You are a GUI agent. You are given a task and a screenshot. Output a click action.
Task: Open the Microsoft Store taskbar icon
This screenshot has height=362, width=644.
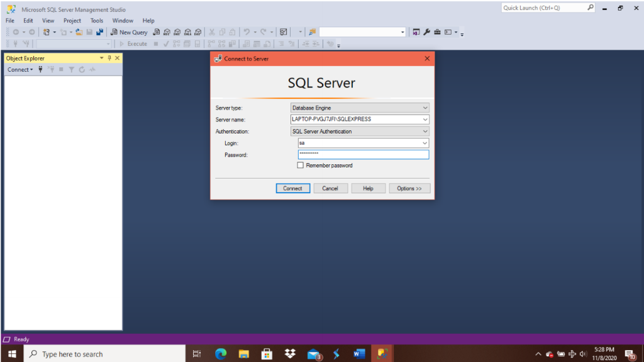click(267, 354)
